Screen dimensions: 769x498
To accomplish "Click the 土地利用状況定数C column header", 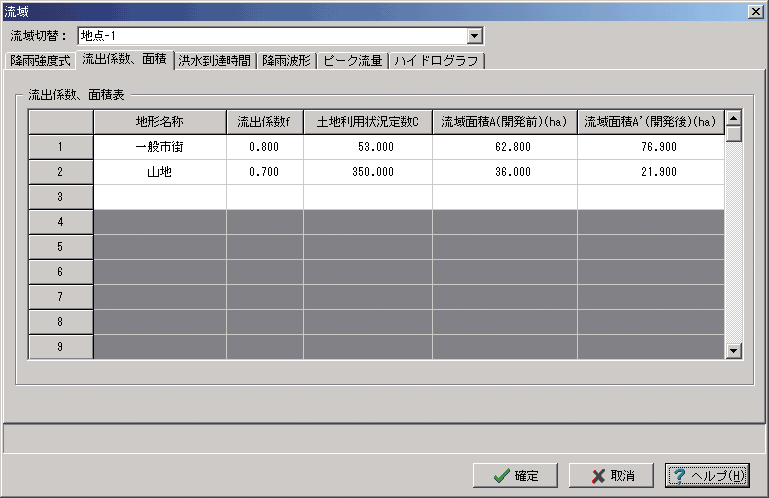I will coord(368,122).
